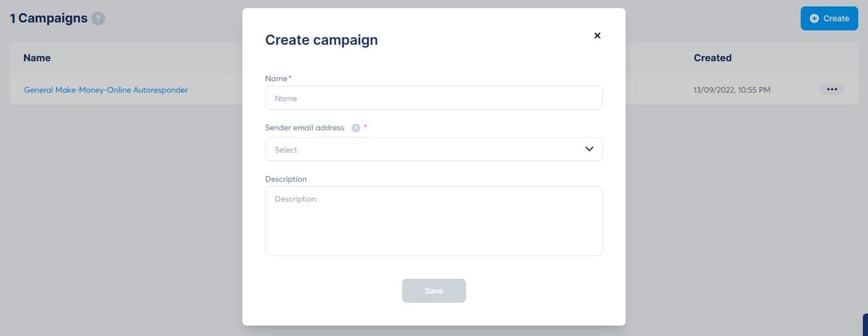Click the help icon beside Campaigns heading
This screenshot has width=868, height=336.
(98, 19)
